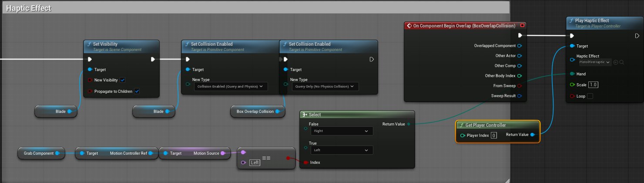Click the equals node red output pin
The width and height of the screenshot is (644, 183).
(x=288, y=158)
